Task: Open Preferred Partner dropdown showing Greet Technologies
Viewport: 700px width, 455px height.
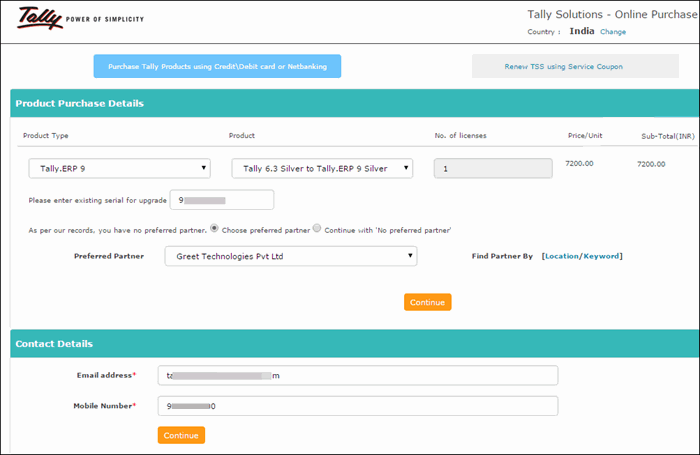Action: coord(291,256)
